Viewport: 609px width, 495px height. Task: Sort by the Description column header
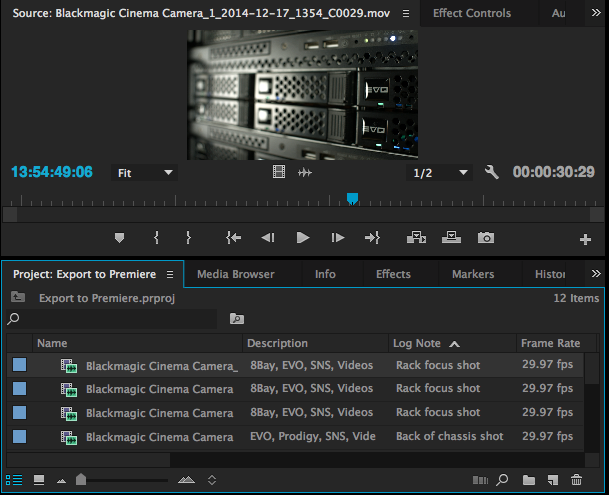(315, 343)
